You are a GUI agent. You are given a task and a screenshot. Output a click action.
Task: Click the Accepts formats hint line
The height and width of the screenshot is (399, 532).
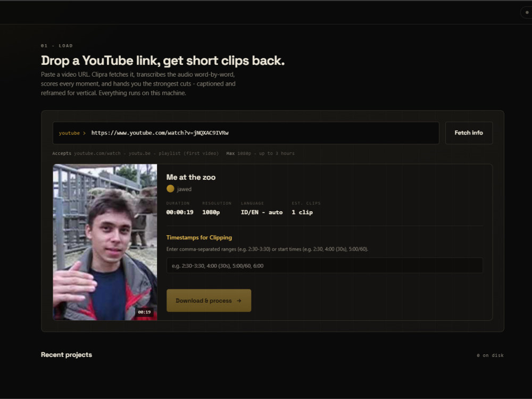click(x=135, y=153)
